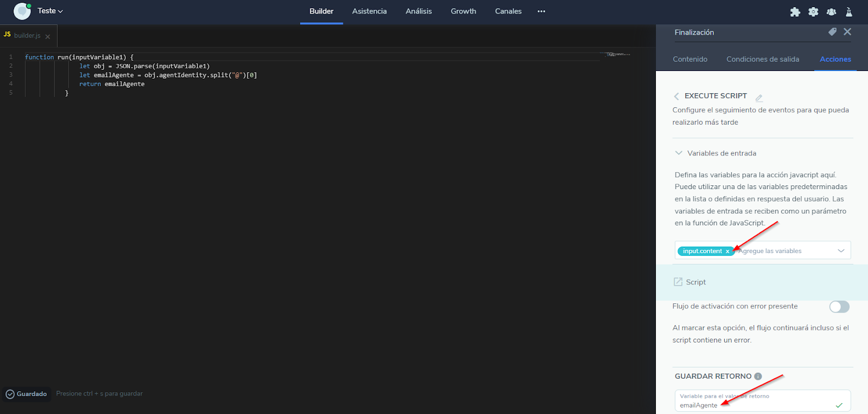Collapse the Variables de entrada section

pos(679,153)
